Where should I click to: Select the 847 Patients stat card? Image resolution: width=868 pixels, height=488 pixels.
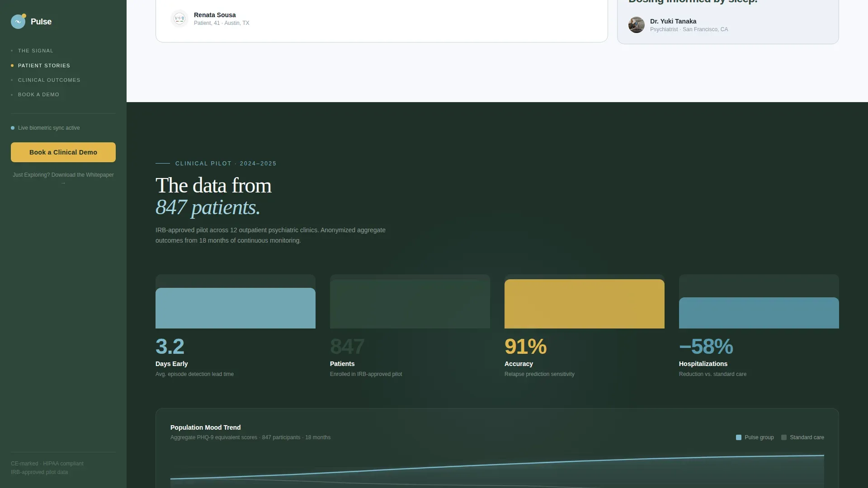(x=410, y=326)
